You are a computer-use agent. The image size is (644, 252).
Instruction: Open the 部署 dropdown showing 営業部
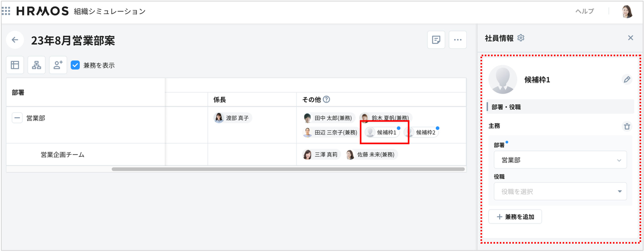coord(560,160)
